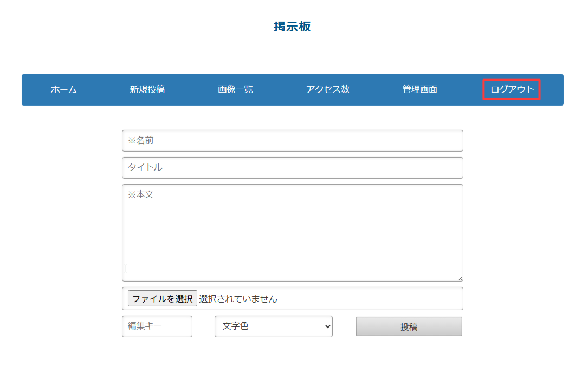Expand the text color selection box
The image size is (588, 373).
pos(273,326)
